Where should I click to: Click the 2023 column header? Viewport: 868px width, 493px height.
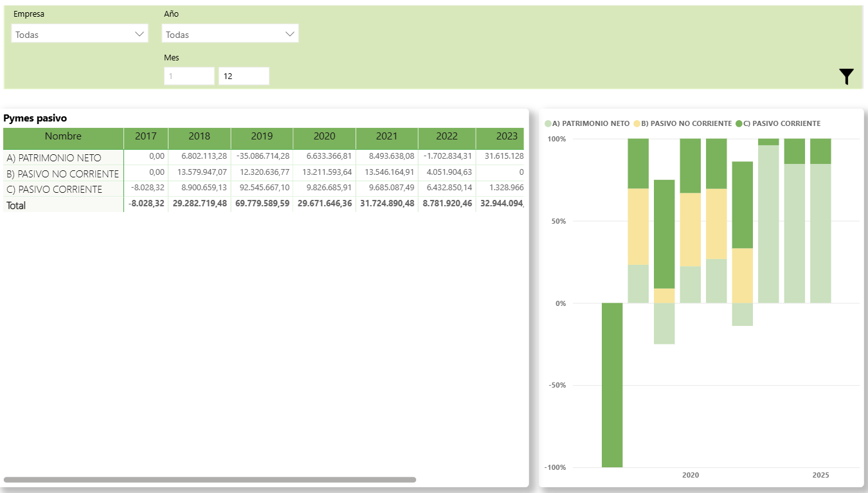click(507, 136)
